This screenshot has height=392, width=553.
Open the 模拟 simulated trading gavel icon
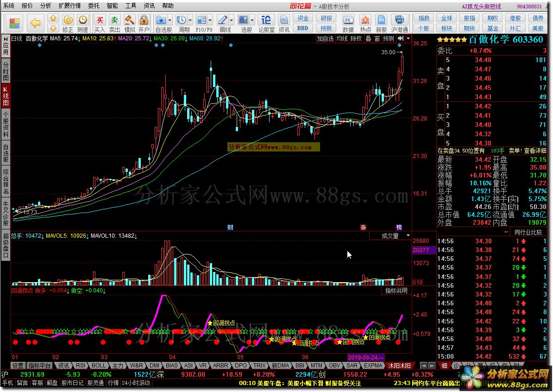point(129,23)
